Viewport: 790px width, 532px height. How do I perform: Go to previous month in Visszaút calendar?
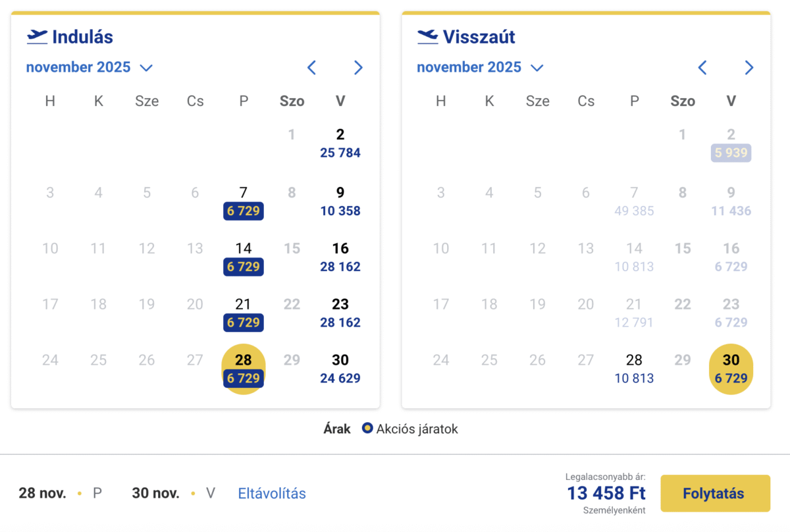coord(702,67)
